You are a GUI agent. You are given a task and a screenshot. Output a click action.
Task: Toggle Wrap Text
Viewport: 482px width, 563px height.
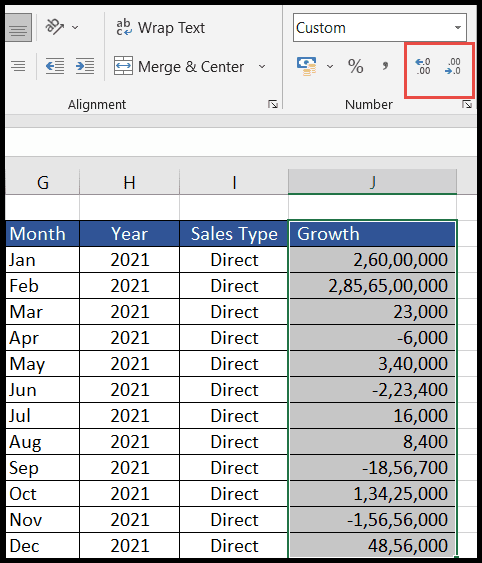click(161, 28)
